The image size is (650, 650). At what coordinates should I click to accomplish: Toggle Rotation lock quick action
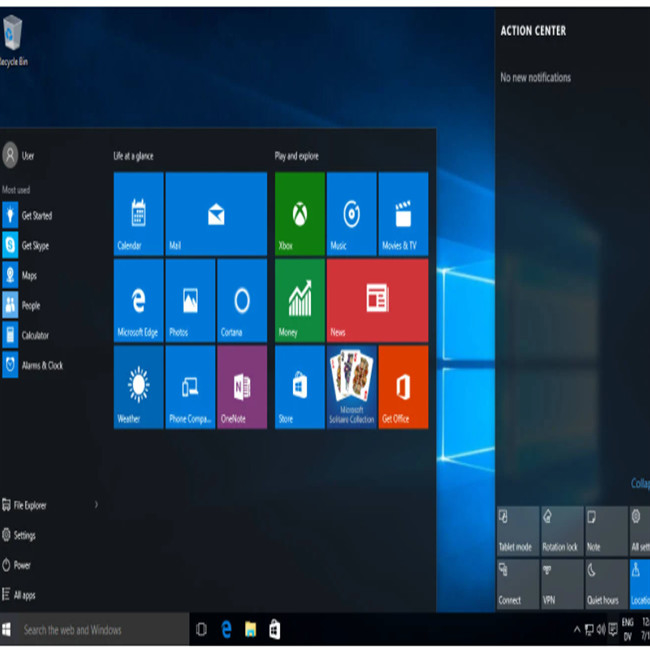562,531
